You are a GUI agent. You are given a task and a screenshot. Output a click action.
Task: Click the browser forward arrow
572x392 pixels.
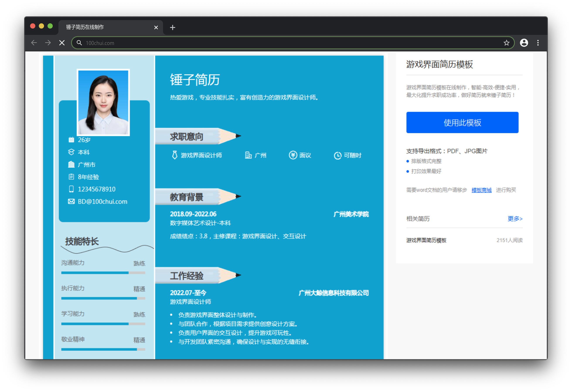[x=48, y=43]
